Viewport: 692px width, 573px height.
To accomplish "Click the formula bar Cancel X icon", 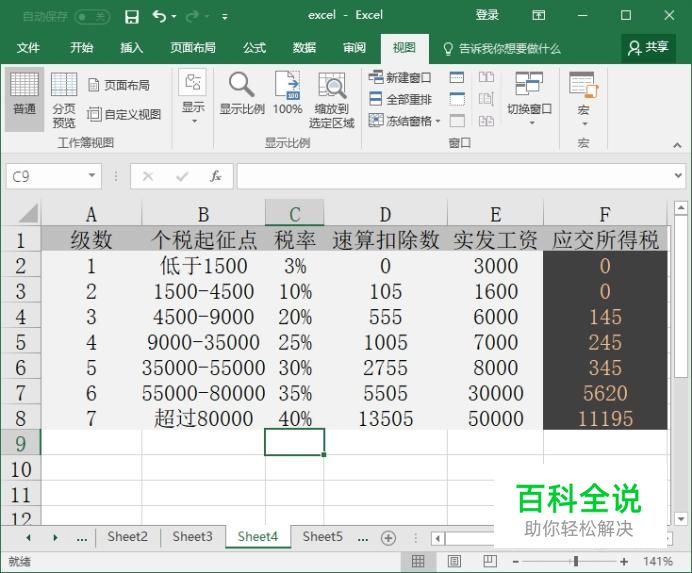I will click(148, 177).
